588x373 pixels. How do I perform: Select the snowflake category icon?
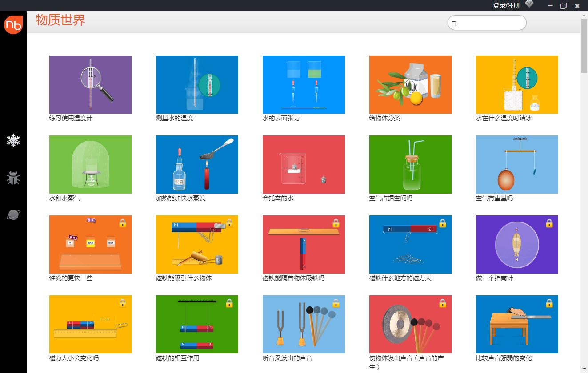[13, 141]
